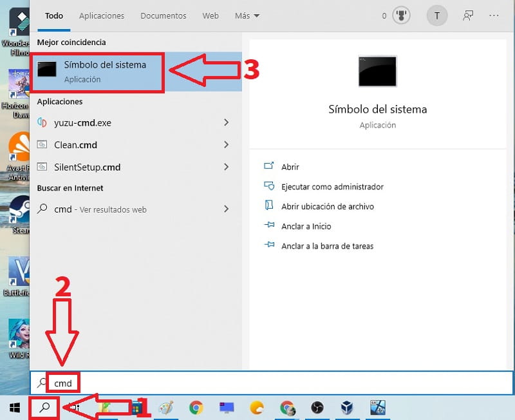Open the rightmost taskbar app icon
This screenshot has width=515, height=420.
pos(378,408)
